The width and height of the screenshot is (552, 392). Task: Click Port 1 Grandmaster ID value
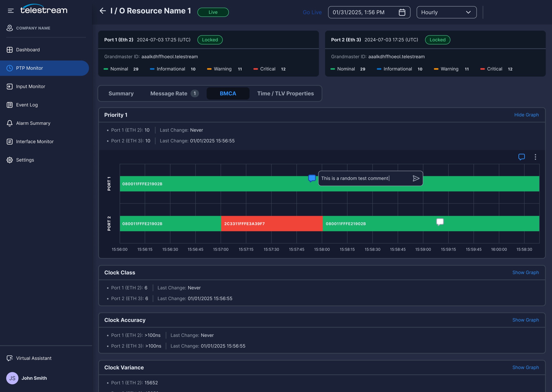(170, 57)
